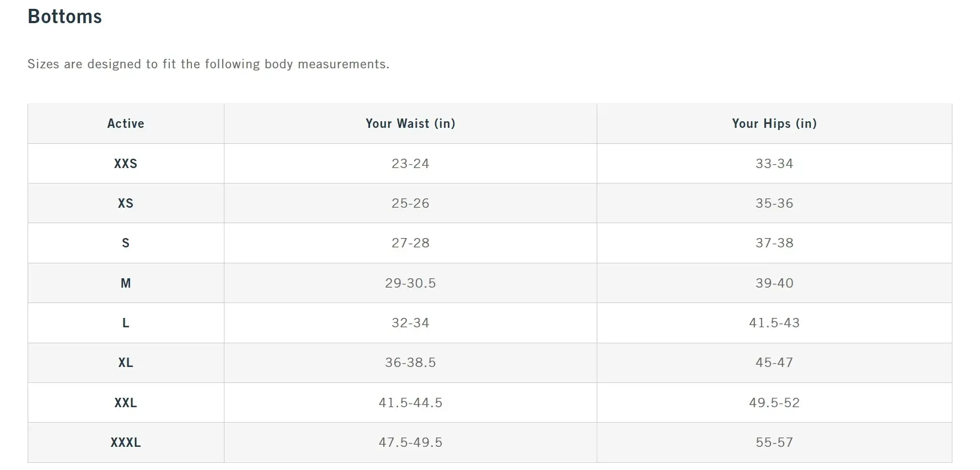The height and width of the screenshot is (470, 980).
Task: Click the Your Hips (in) column header
Action: [774, 123]
